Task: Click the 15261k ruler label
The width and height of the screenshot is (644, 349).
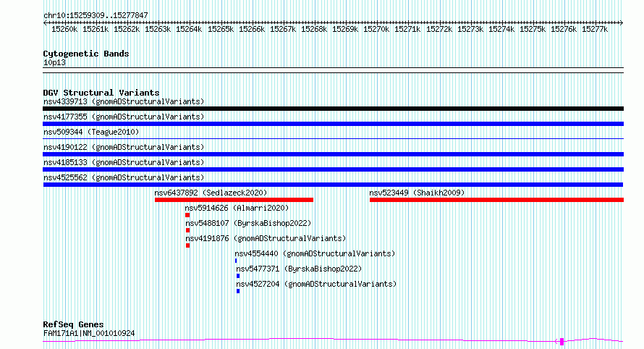Action: pos(96,30)
